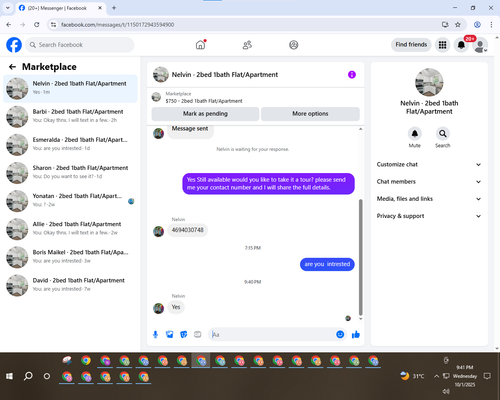Click the purple 'Yes Still available' message

(x=268, y=184)
